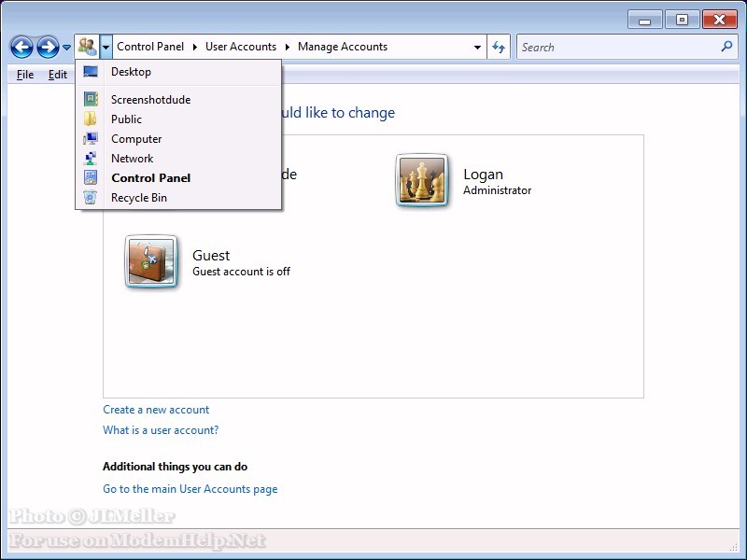Open the recent pages dropdown arrow
This screenshot has height=560, width=747.
click(x=66, y=48)
